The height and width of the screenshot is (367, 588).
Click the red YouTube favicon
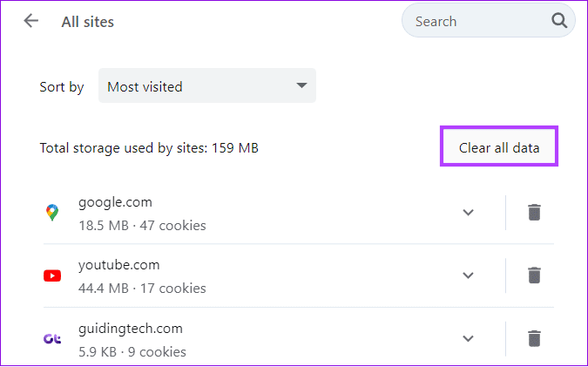(52, 275)
